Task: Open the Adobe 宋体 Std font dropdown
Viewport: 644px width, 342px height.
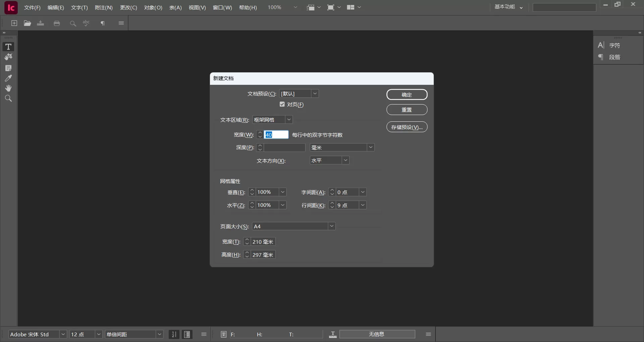Action: pyautogui.click(x=63, y=334)
